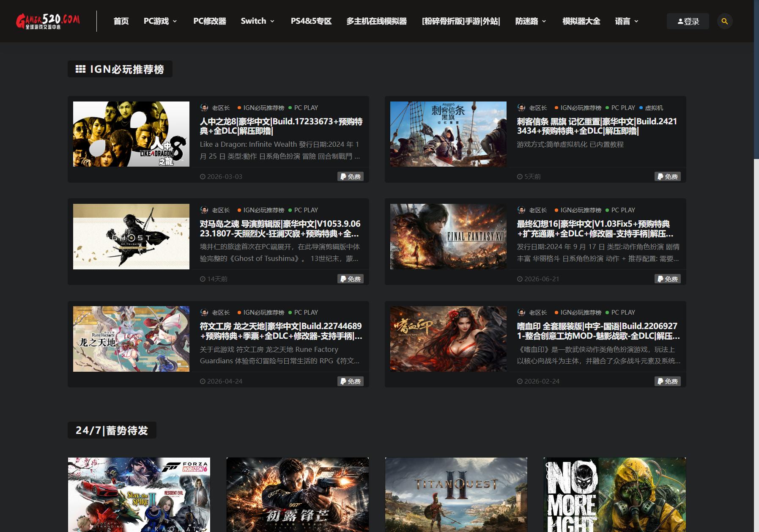Viewport: 759px width, 532px height.
Task: Expand the PC游戏 dropdown menu
Action: pyautogui.click(x=160, y=21)
